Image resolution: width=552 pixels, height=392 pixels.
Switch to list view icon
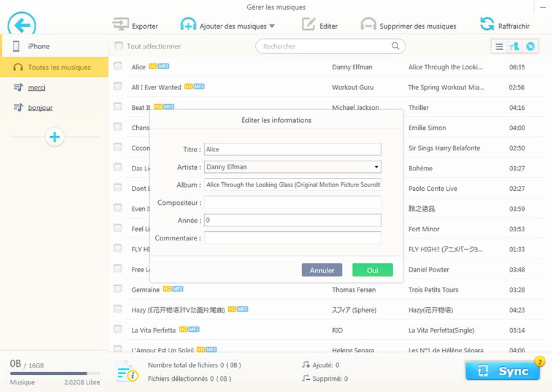coord(499,47)
